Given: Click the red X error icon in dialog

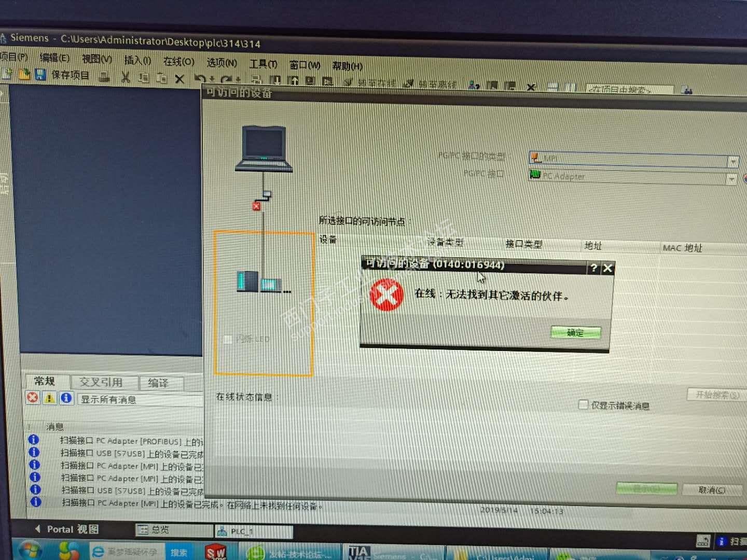Looking at the screenshot, I should [386, 295].
